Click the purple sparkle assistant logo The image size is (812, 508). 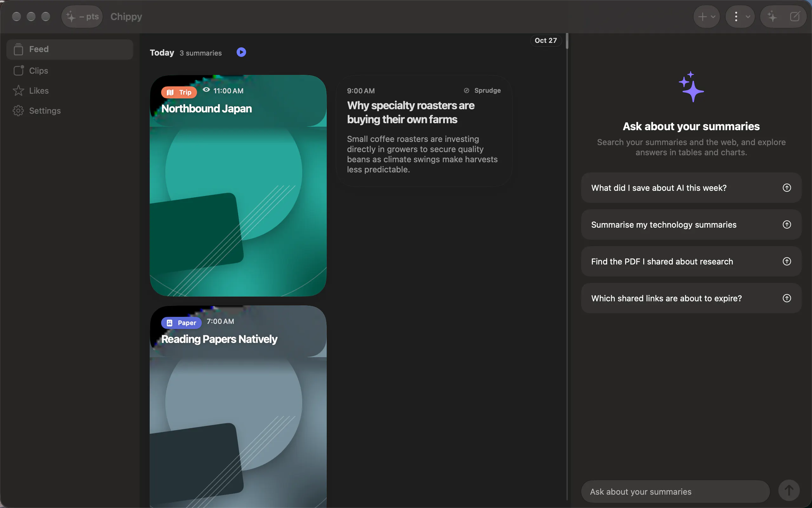(x=691, y=87)
